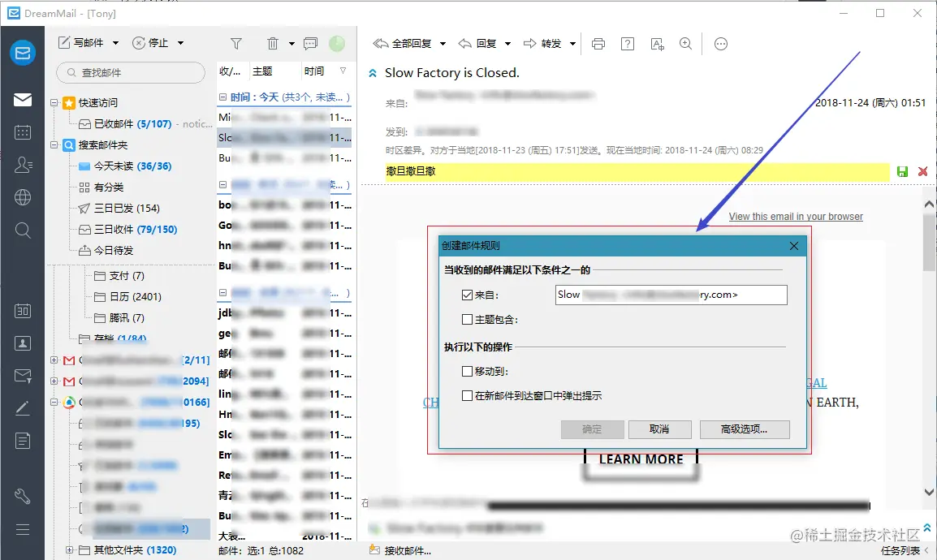Expand the 其他文件夹 tree node
Screen dimensions: 937x560
pos(69,549)
